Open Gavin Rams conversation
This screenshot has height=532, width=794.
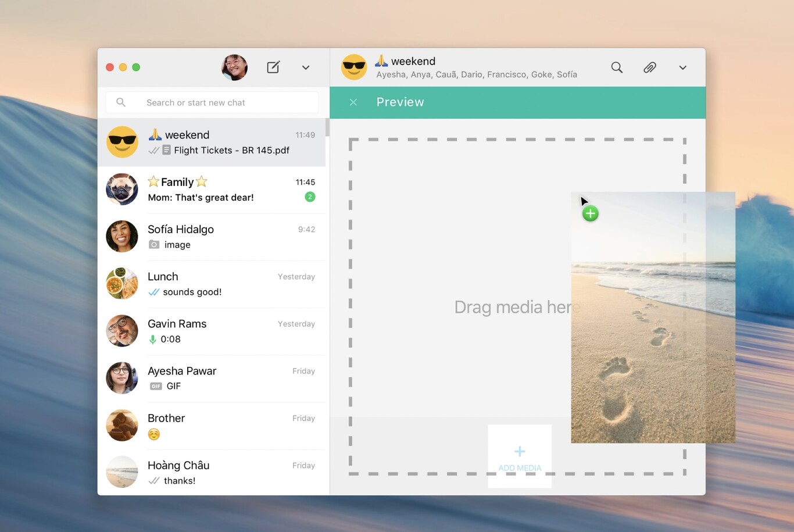[x=212, y=331]
